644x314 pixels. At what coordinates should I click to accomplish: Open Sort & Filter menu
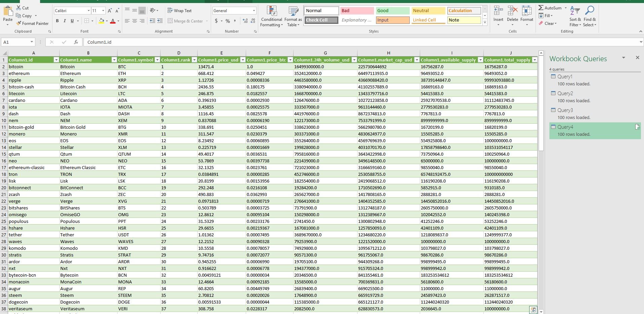pyautogui.click(x=575, y=16)
